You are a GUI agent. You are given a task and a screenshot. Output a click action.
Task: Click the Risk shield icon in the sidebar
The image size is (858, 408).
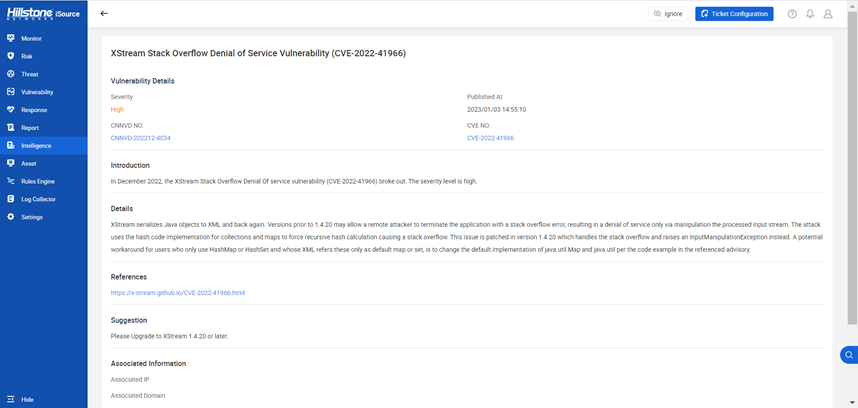10,56
